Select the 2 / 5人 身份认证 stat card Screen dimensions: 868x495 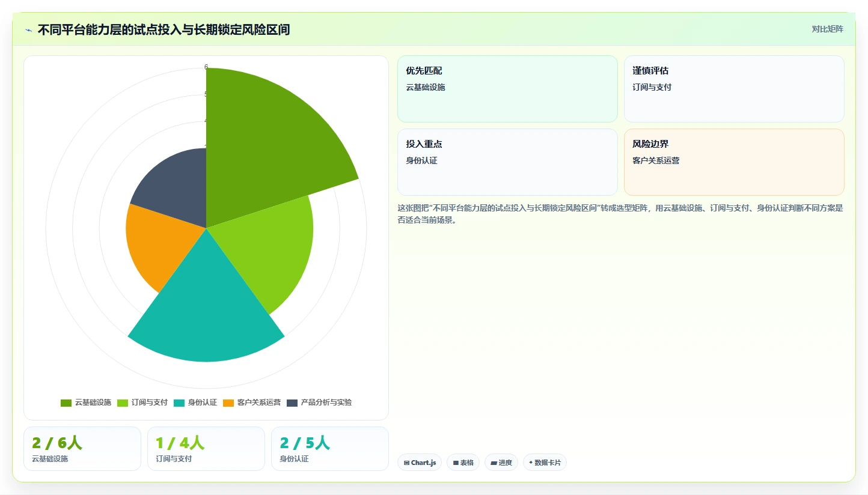pos(330,449)
